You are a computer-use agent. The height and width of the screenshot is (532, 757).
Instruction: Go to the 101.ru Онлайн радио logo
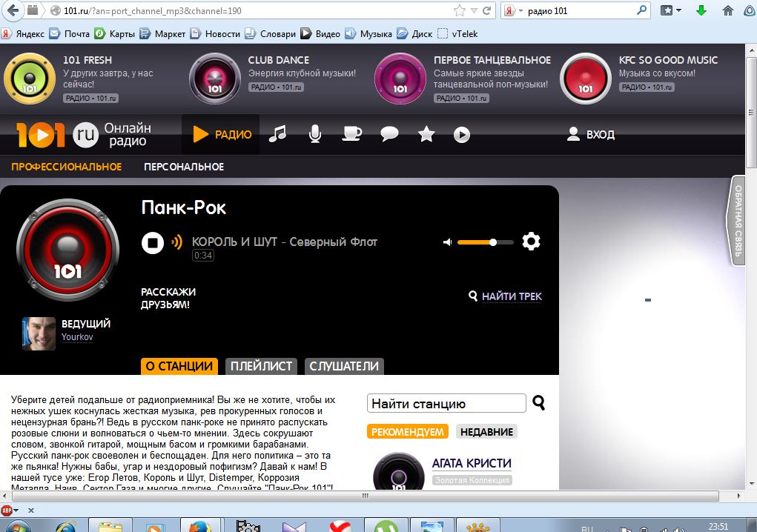[x=84, y=135]
